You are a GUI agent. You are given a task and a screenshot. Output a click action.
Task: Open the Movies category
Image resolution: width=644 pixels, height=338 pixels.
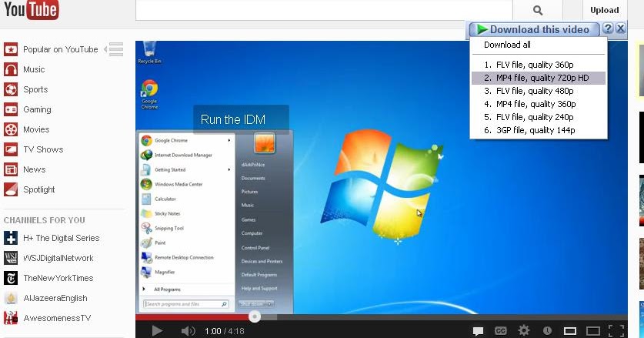pos(36,129)
